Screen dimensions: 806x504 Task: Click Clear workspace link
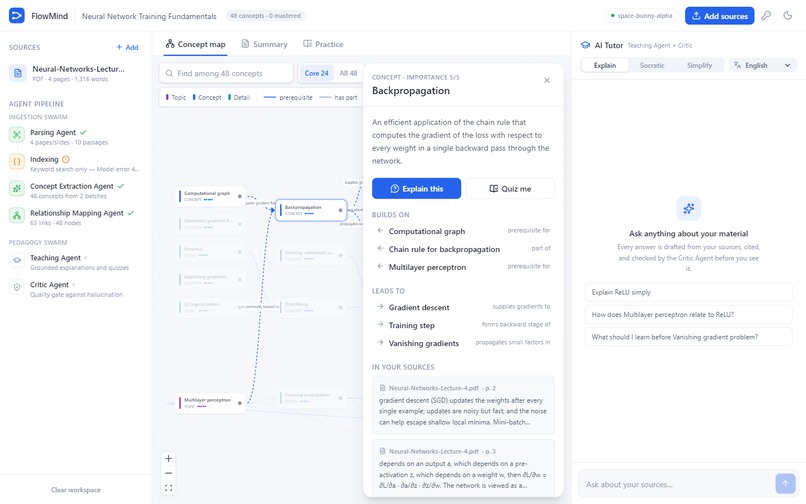pyautogui.click(x=76, y=490)
